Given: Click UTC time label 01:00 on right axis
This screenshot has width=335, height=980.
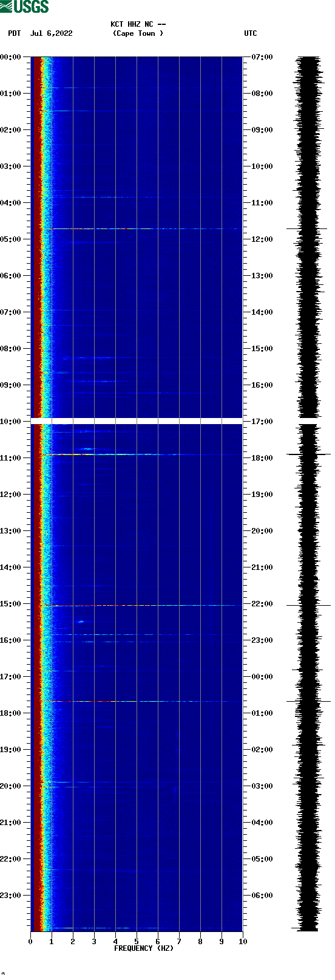Looking at the screenshot, I should pos(262,713).
